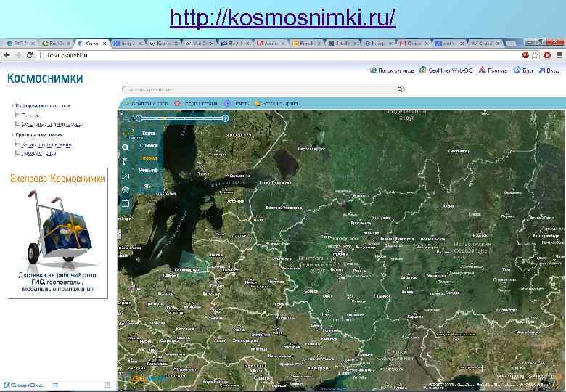
Task: Switch to the Adobe browser tab
Action: (270, 44)
